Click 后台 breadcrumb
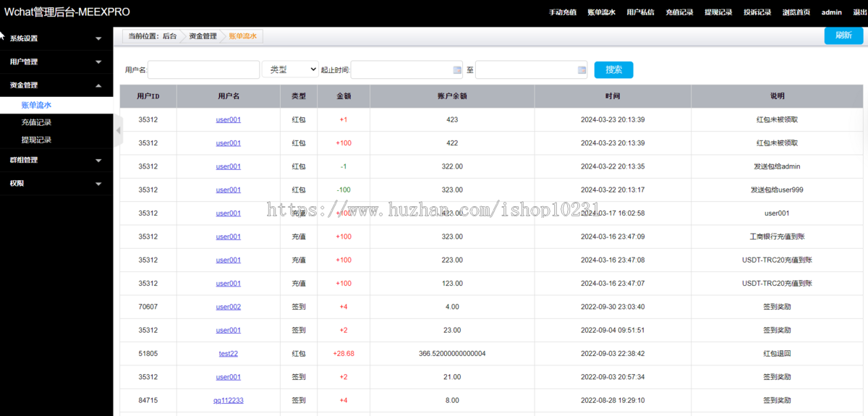Image resolution: width=868 pixels, height=416 pixels. click(x=169, y=36)
